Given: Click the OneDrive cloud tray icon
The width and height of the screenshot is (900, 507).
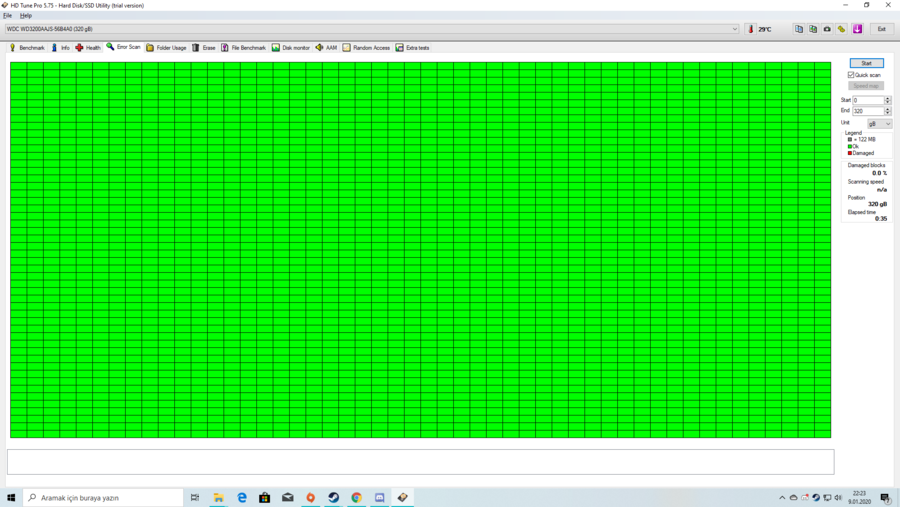Looking at the screenshot, I should coord(793,498).
